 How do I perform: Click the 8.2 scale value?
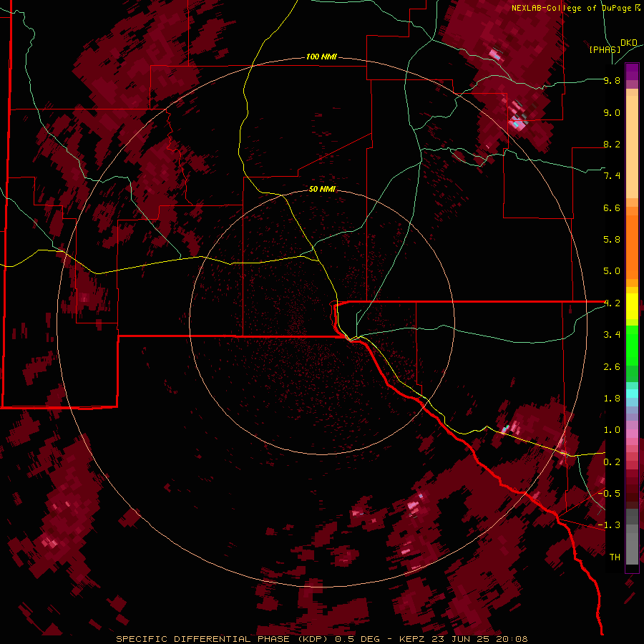coord(612,144)
